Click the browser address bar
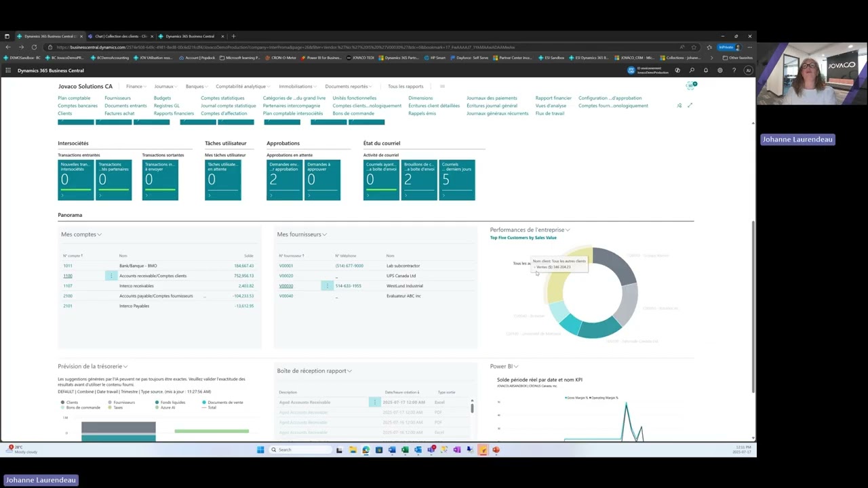The width and height of the screenshot is (868, 488). click(366, 47)
